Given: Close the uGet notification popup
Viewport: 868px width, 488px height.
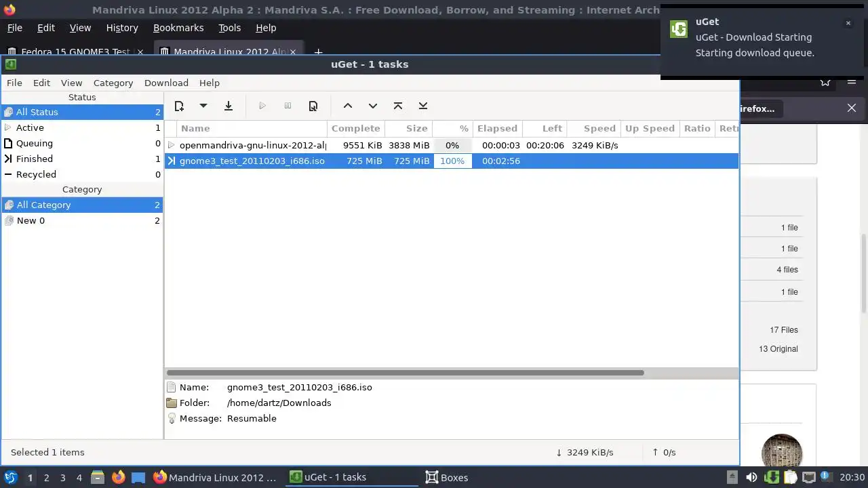Looking at the screenshot, I should coord(848,23).
